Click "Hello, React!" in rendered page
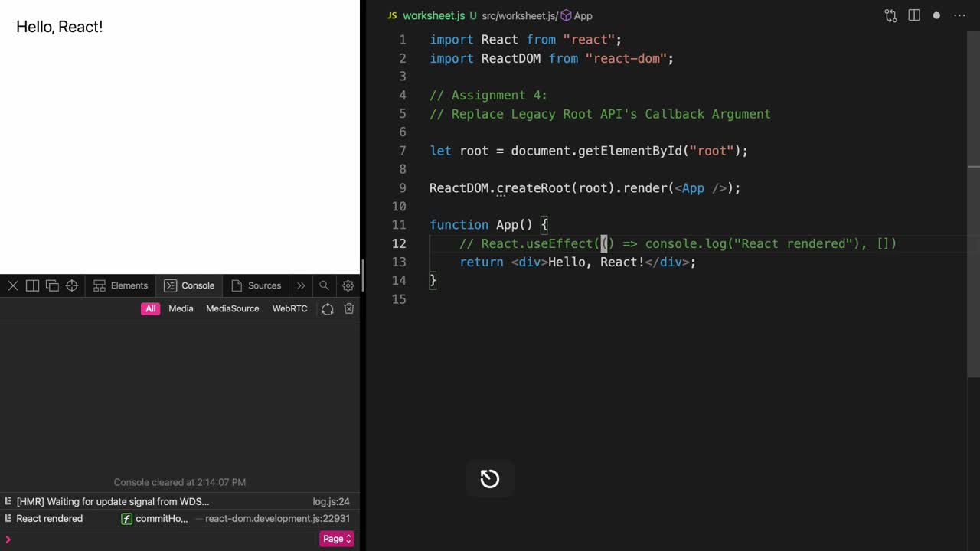The image size is (980, 551). (x=60, y=27)
